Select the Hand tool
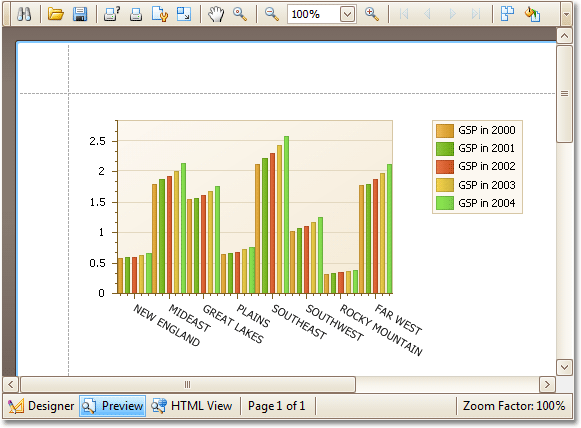The width and height of the screenshot is (581, 428). coord(216,14)
